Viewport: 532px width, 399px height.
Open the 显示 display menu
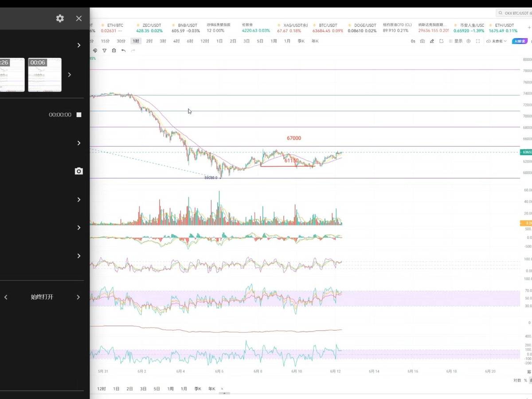(x=456, y=41)
